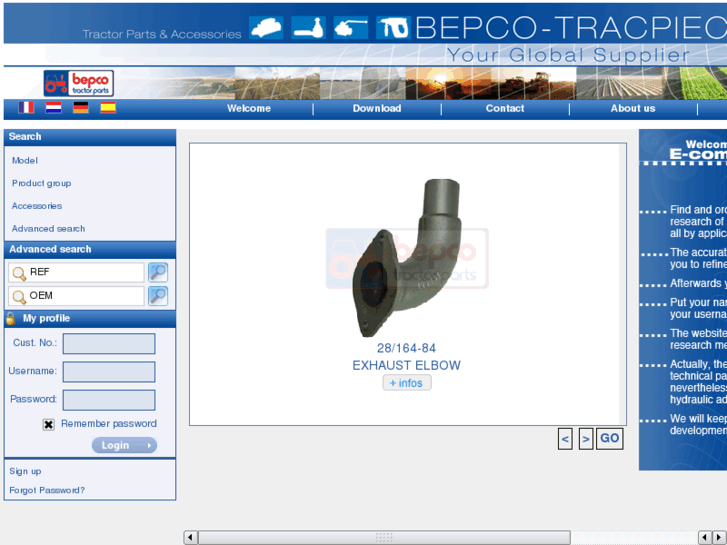This screenshot has height=545, width=727.
Task: Click the tractor cab icon beside BEPCO title
Action: pos(393,28)
